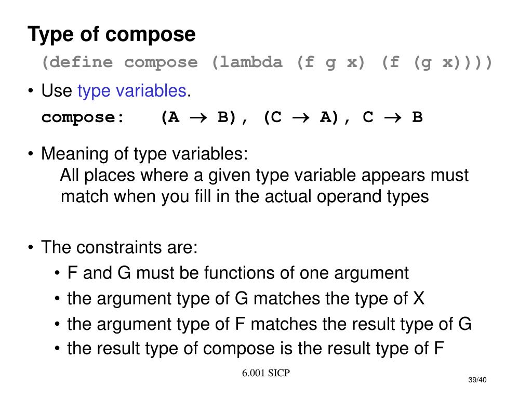The image size is (532, 399).
Task: Click the bullet before "Meaning of type variables"
Action: 31,154
